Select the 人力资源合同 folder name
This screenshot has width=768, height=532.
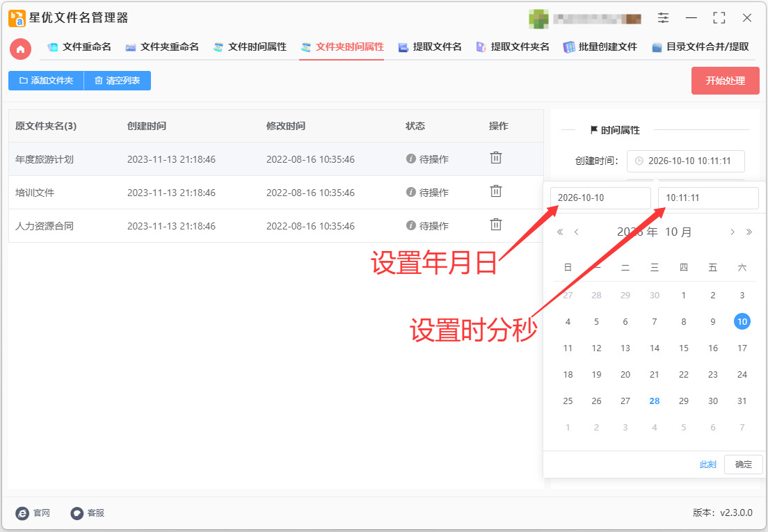[45, 225]
